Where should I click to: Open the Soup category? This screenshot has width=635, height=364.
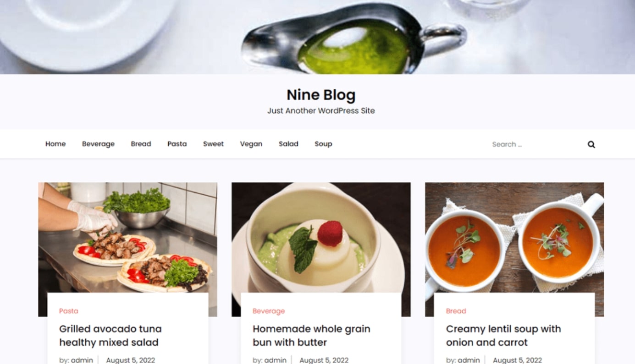(323, 144)
